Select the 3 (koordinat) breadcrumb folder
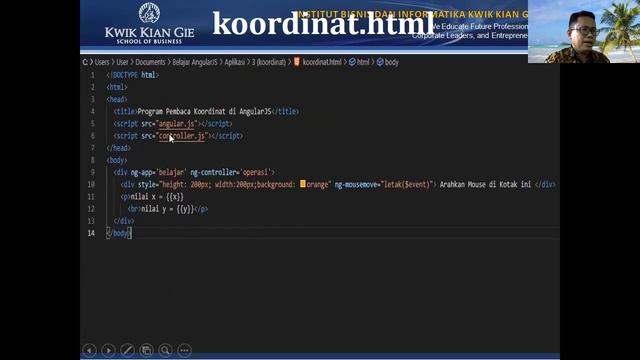 pos(269,62)
